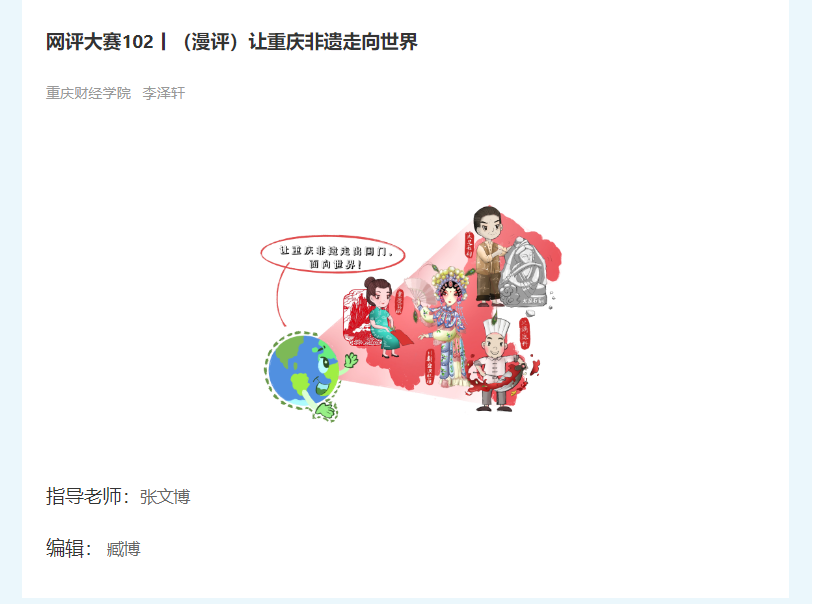This screenshot has width=827, height=604.
Task: Click the instructor name 张文博
Action: (165, 497)
